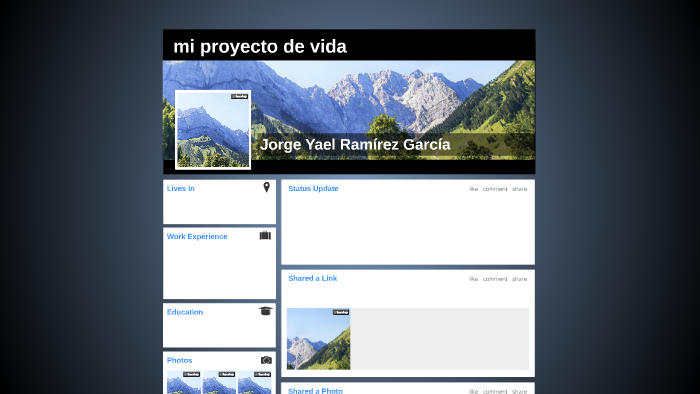Like the Shared a Link post
The height and width of the screenshot is (394, 700).
[x=473, y=278]
